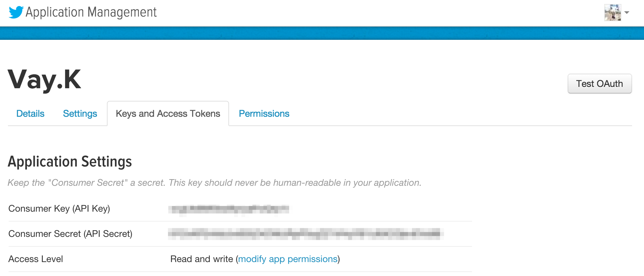Click the italic Consumer Secret warning note

pos(214,183)
